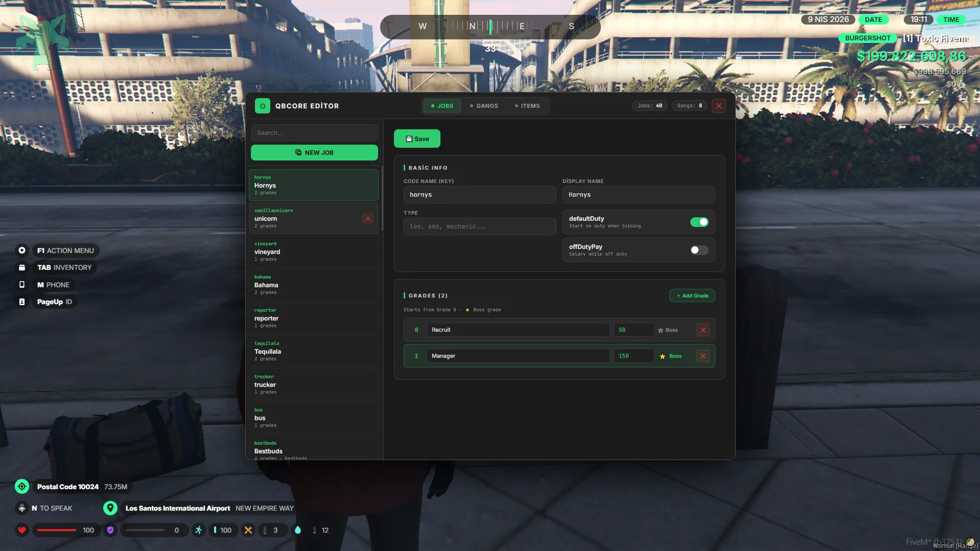Screen dimensions: 980x551
Task: Delete the unicorn job with red X
Action: pos(367,219)
